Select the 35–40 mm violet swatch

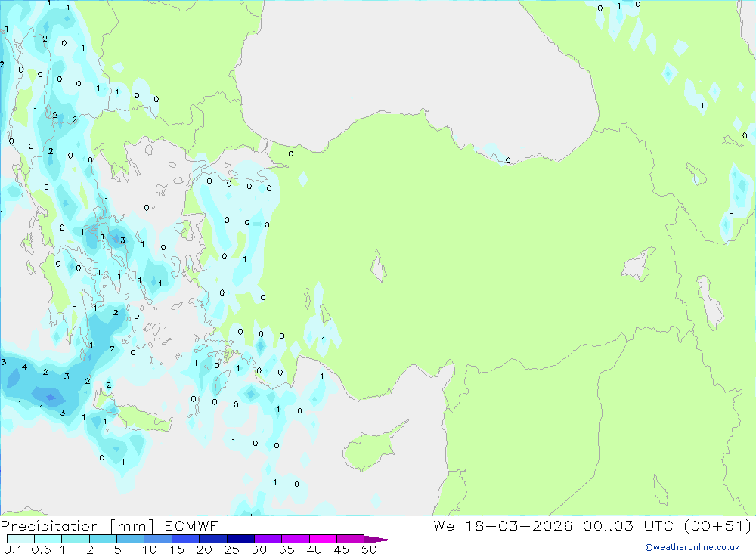[x=296, y=539]
